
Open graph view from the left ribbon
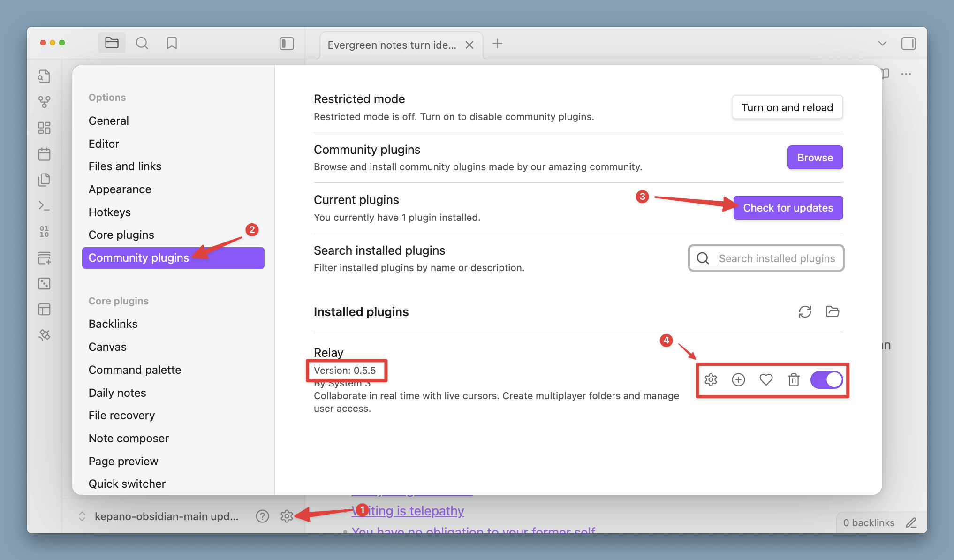click(45, 102)
